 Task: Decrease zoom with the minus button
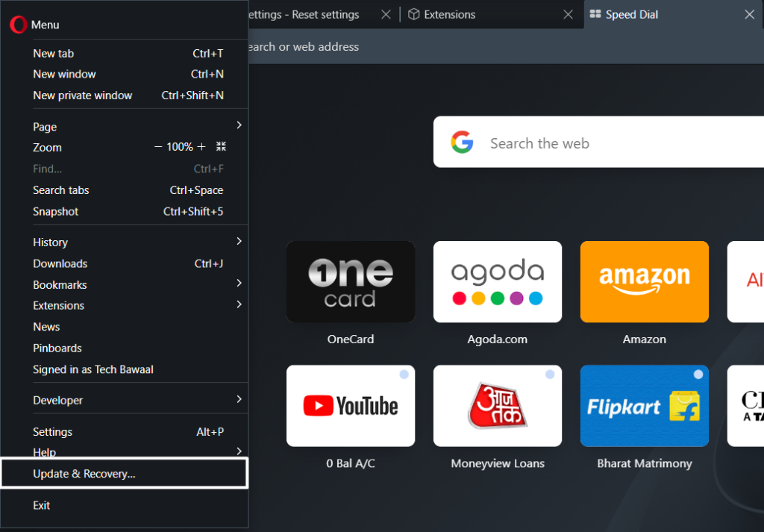[x=158, y=146]
